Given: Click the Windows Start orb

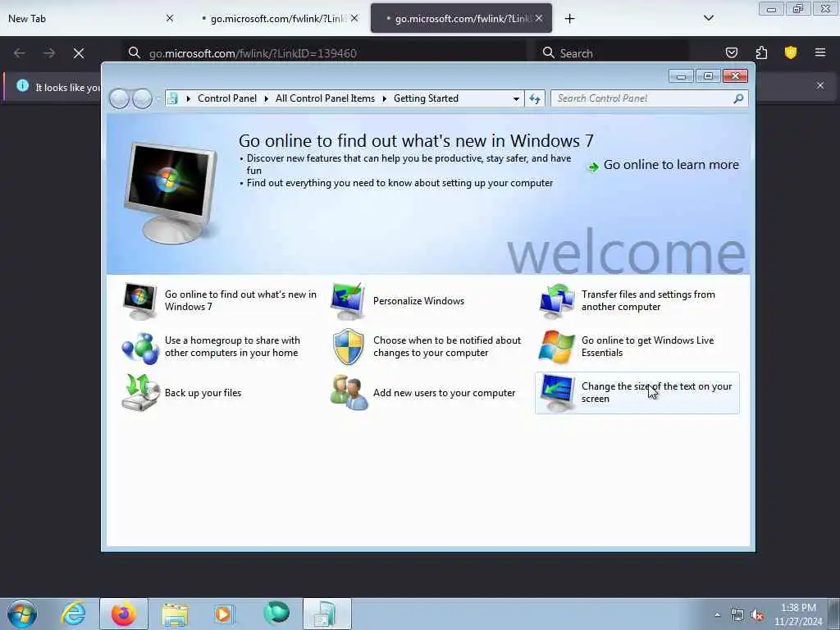Looking at the screenshot, I should pyautogui.click(x=22, y=614).
